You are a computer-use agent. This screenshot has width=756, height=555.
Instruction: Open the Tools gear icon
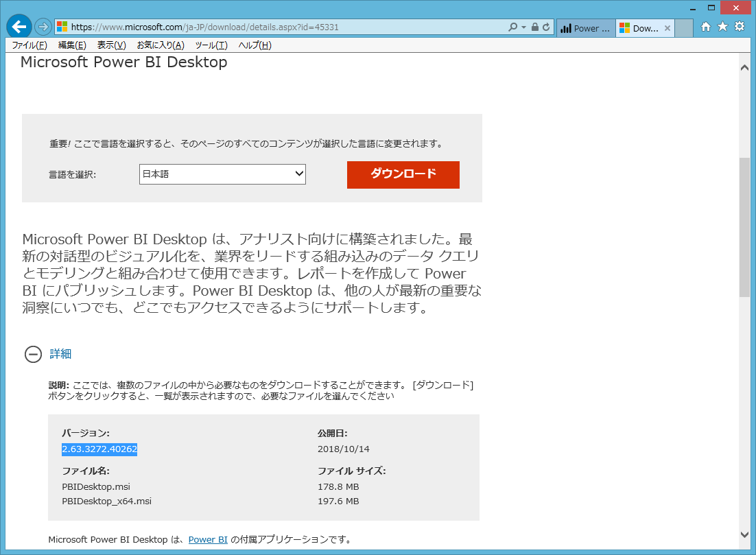(740, 27)
